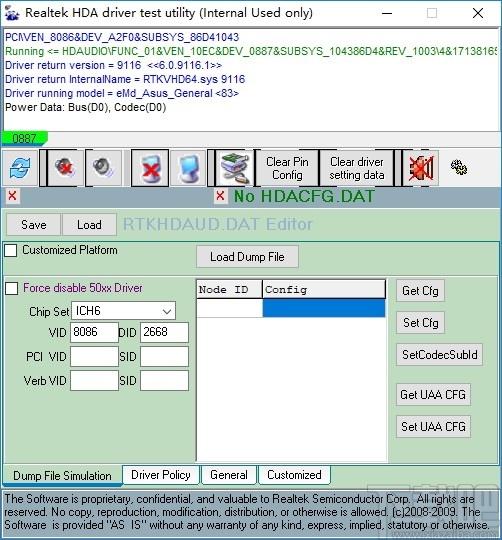Click the red X beside No HDACFG.DAT
Viewport: 502px width, 540px height.
(x=220, y=196)
